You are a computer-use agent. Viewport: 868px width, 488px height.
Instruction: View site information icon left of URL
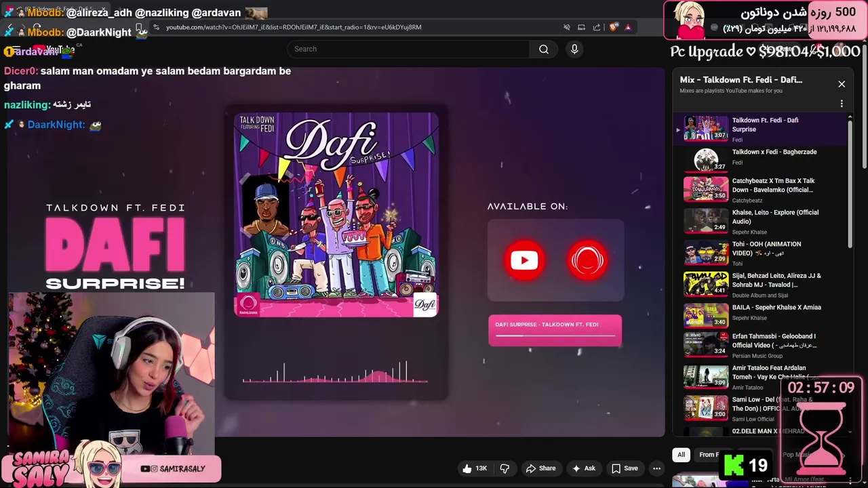coord(156,27)
